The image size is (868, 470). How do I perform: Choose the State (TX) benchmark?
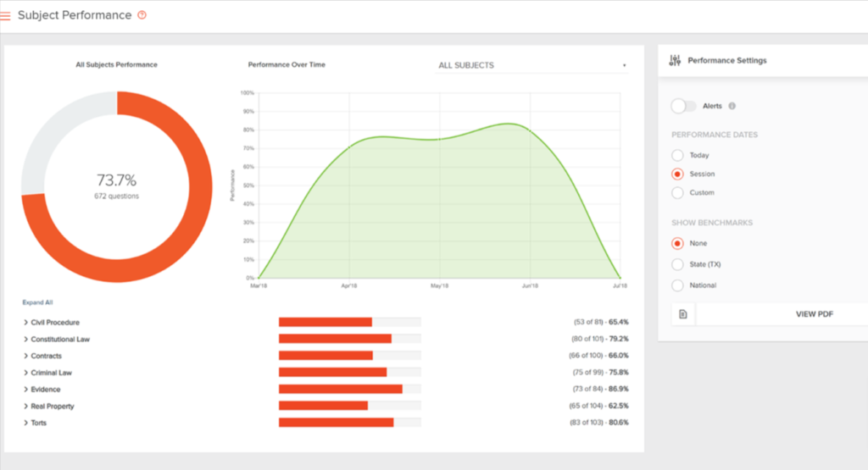(x=677, y=264)
